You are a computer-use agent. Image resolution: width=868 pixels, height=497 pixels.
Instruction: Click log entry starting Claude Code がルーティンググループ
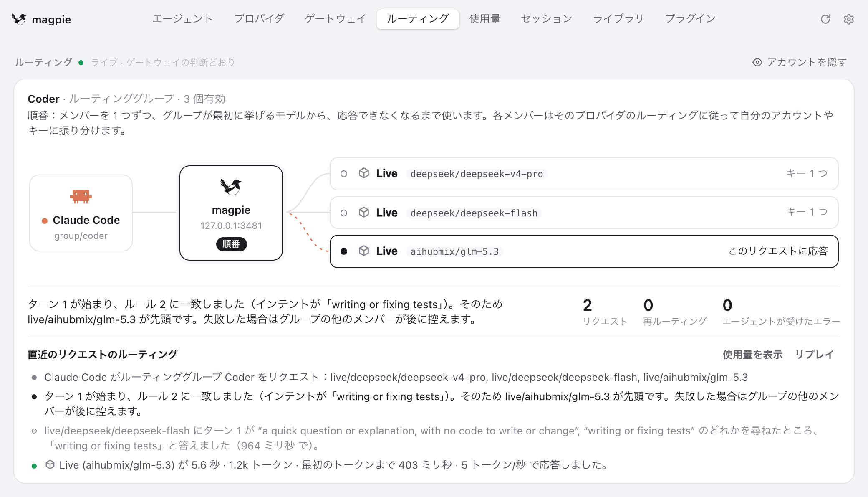pos(396,377)
